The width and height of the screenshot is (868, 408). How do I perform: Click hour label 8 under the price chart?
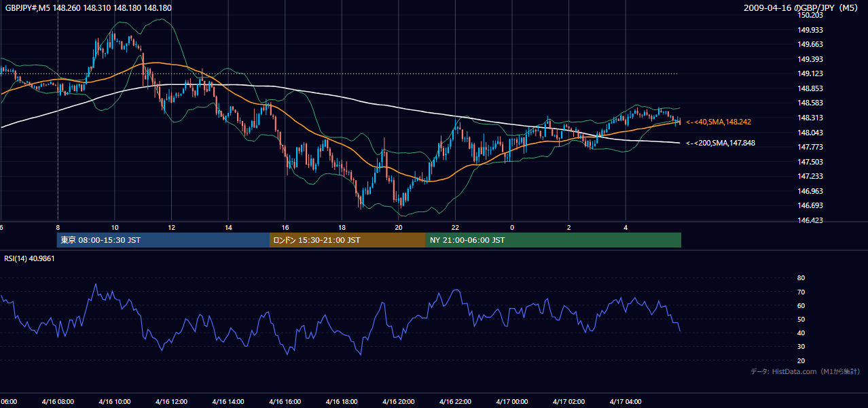tap(58, 227)
